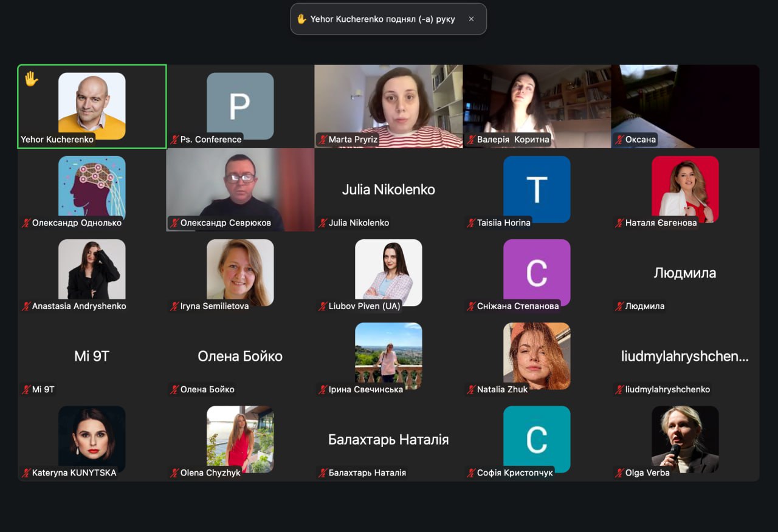
Task: Click muted mic icon next to Liubov Piven (UA)
Action: click(x=323, y=306)
